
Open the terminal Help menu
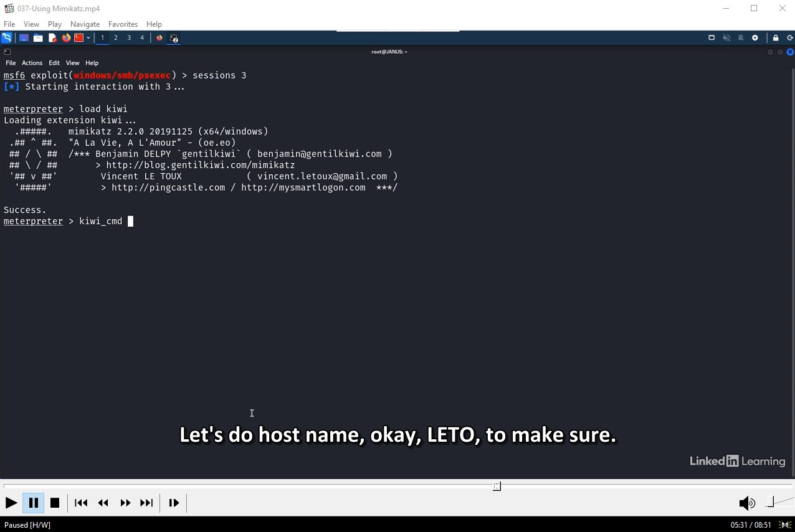[92, 63]
